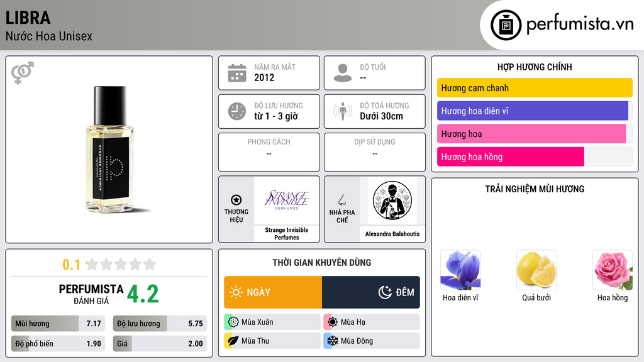Screen dimensions: 644x362
Task: Click the Mùa Đông season label
Action: pyautogui.click(x=357, y=341)
